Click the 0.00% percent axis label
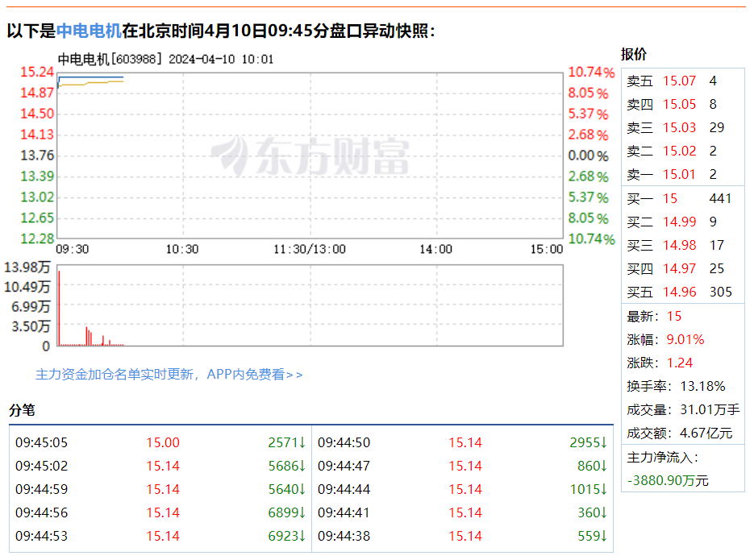The width and height of the screenshot is (754, 560). pos(588,156)
